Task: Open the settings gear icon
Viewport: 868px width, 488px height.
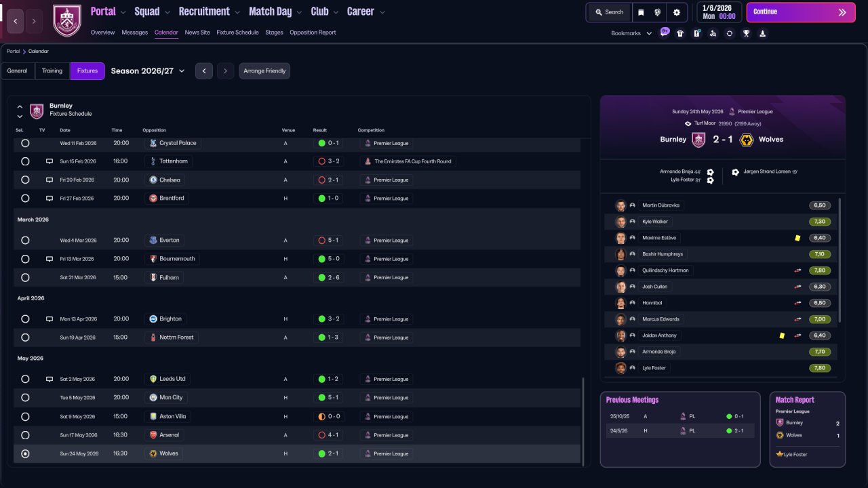Action: (677, 12)
